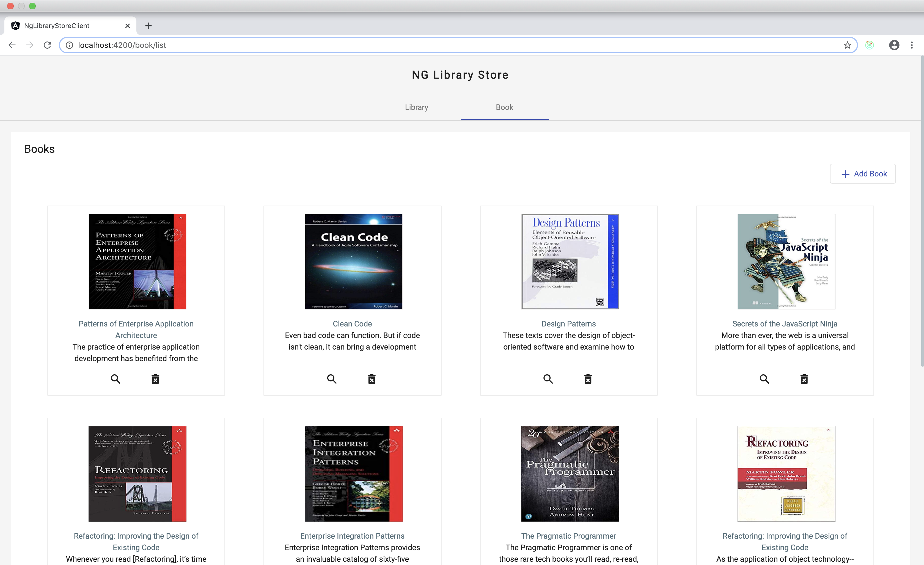Viewport: 924px width, 565px height.
Task: Open details of Patterns of Enterprise Application Architecture
Action: point(116,379)
